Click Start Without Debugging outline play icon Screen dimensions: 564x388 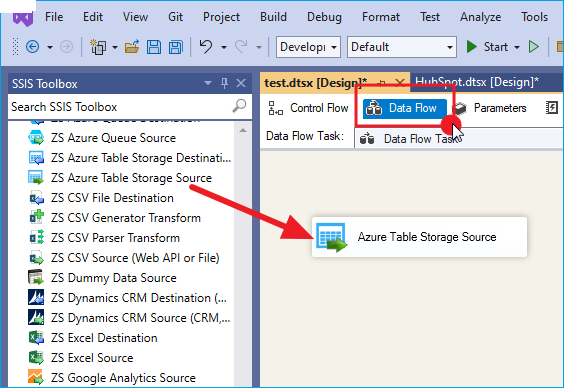(x=534, y=47)
